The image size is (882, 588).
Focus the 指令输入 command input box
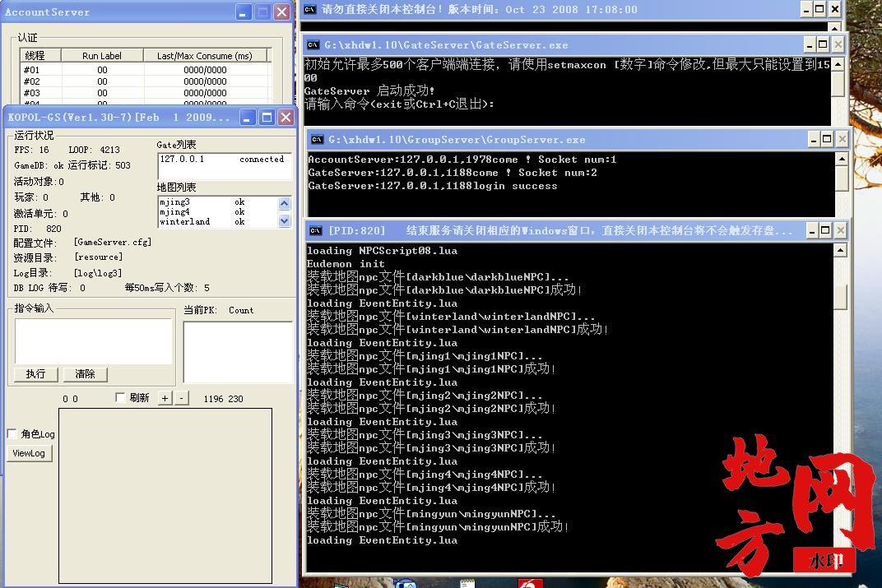click(x=93, y=341)
